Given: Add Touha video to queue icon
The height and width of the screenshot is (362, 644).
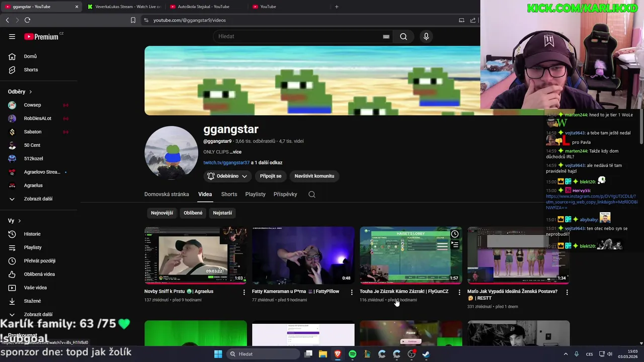Looking at the screenshot, I should coord(455,245).
